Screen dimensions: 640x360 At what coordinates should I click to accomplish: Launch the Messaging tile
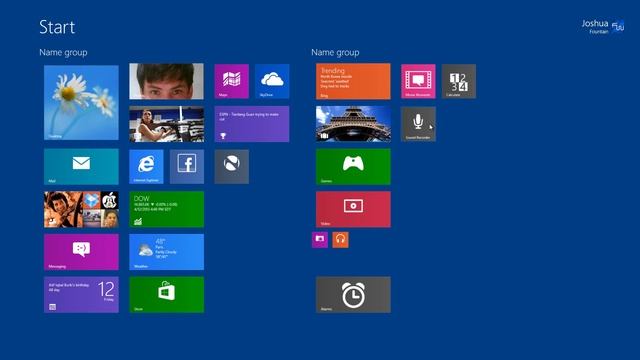[81, 252]
